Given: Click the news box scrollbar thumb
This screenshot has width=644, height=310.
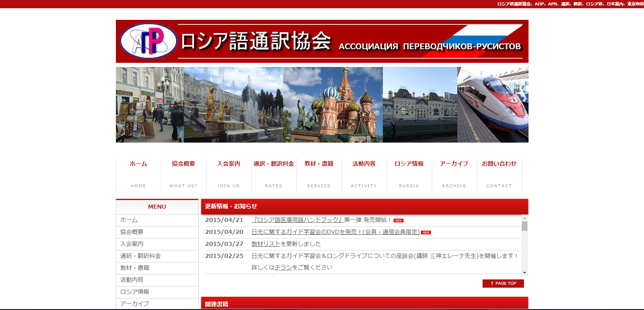Looking at the screenshot, I should click(x=524, y=226).
